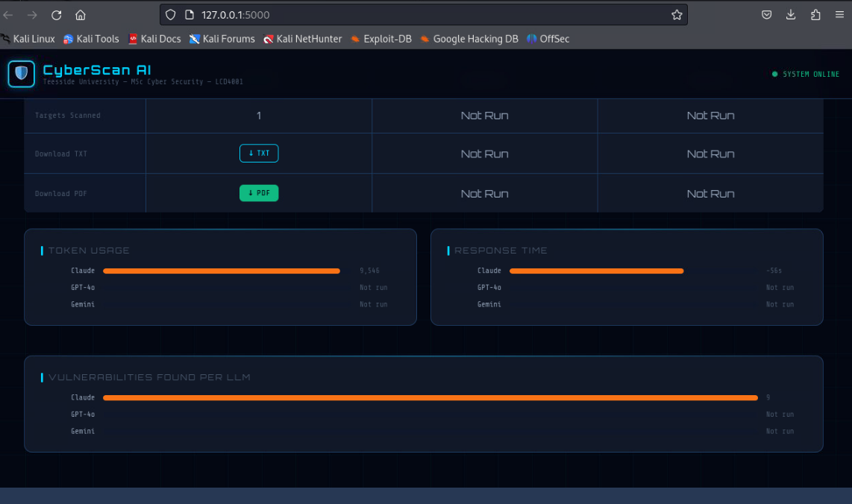Open the OffSec bookmark
The width and height of the screenshot is (852, 504).
548,39
